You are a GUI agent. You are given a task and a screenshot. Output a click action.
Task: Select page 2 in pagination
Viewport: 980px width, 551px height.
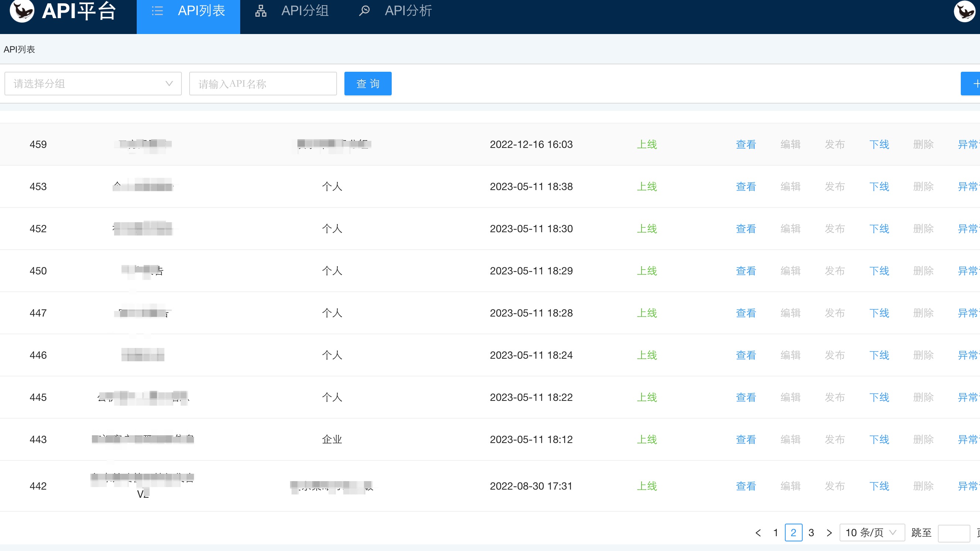tap(794, 533)
